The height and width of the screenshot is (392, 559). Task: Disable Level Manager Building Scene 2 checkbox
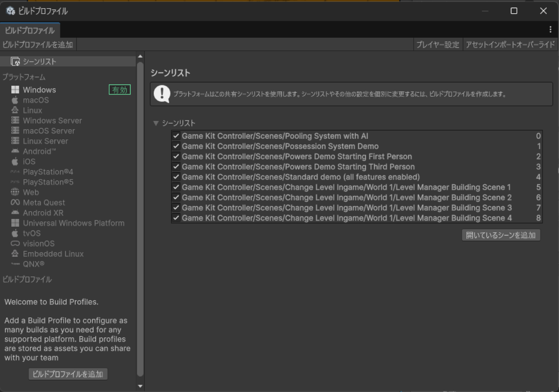[176, 197]
